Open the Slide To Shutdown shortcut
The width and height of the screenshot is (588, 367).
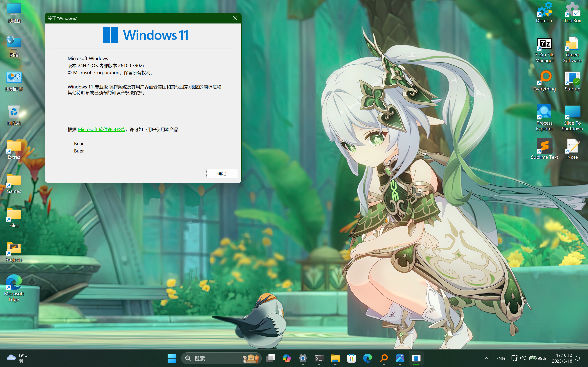coord(572,114)
